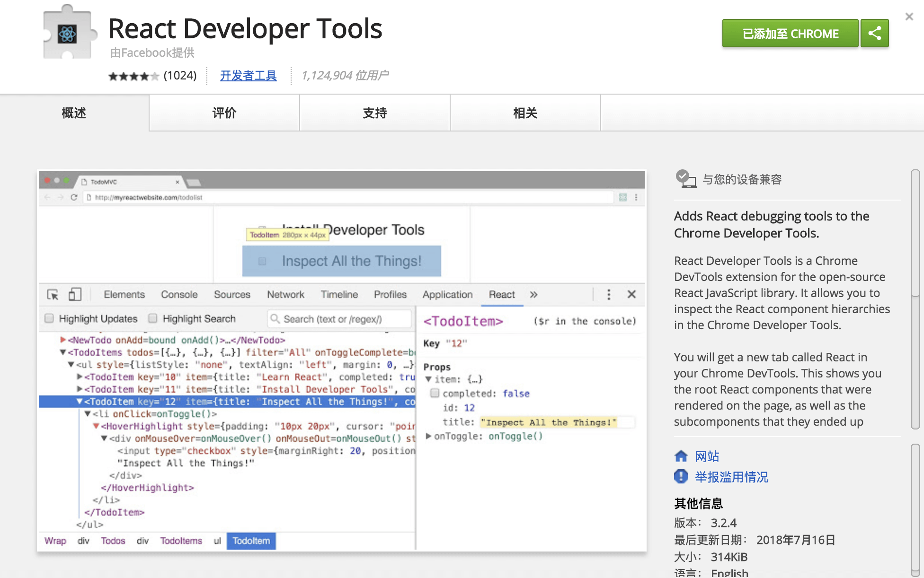
Task: Collapse the TodoItems tree node
Action: pyautogui.click(x=63, y=352)
